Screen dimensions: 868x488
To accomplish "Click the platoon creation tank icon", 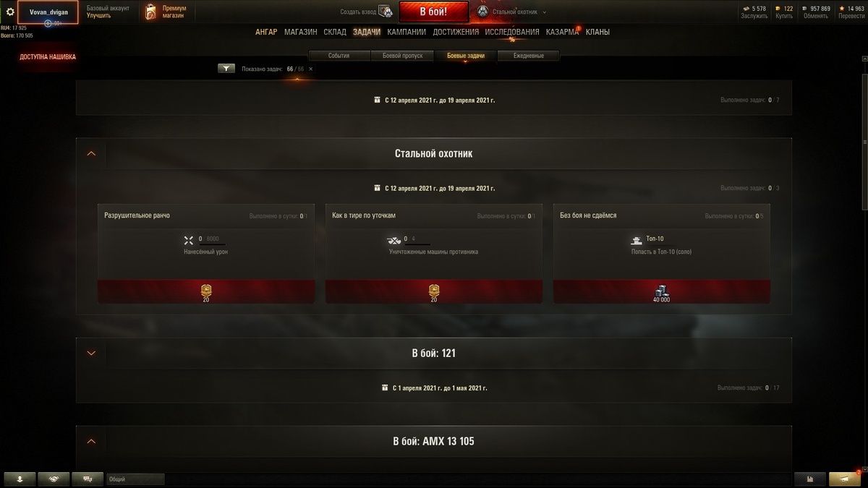I will 385,12.
